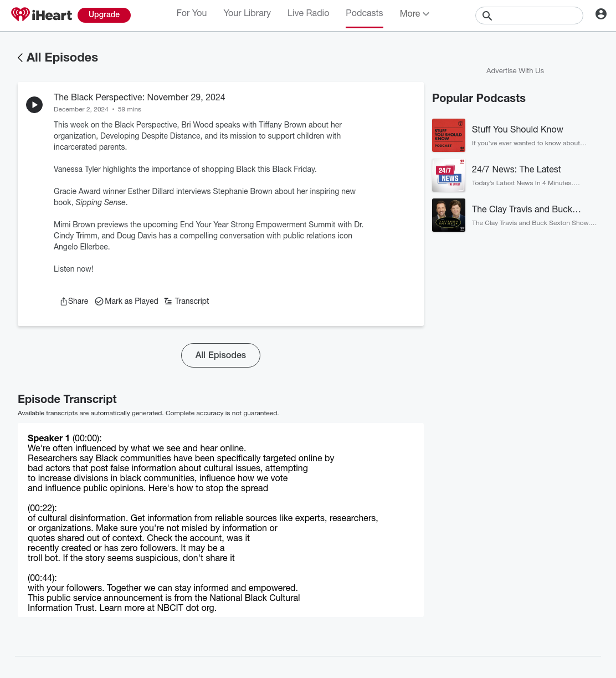The width and height of the screenshot is (616, 678).
Task: Switch to the Podcasts tab
Action: [x=365, y=13]
